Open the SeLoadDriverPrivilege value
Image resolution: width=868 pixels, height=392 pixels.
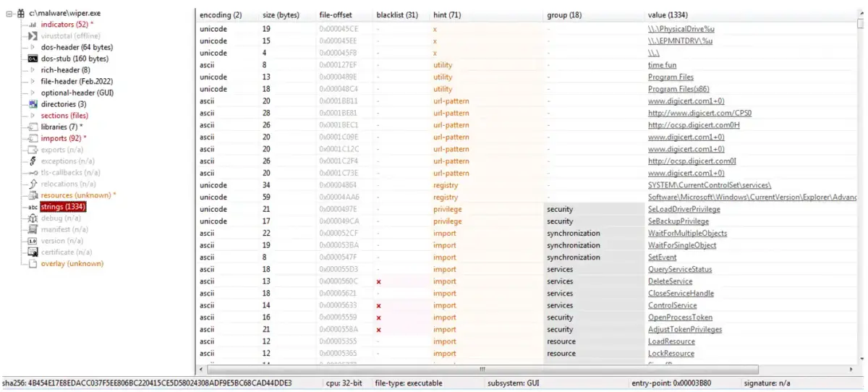(x=684, y=209)
